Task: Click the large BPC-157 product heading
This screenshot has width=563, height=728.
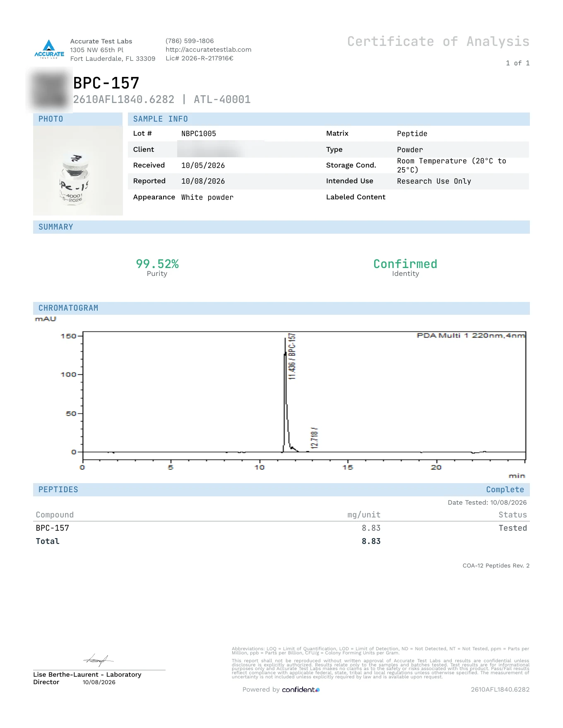Action: (x=106, y=83)
